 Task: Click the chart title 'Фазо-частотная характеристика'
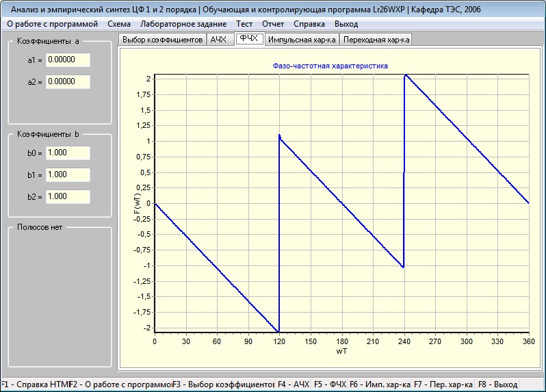(330, 66)
